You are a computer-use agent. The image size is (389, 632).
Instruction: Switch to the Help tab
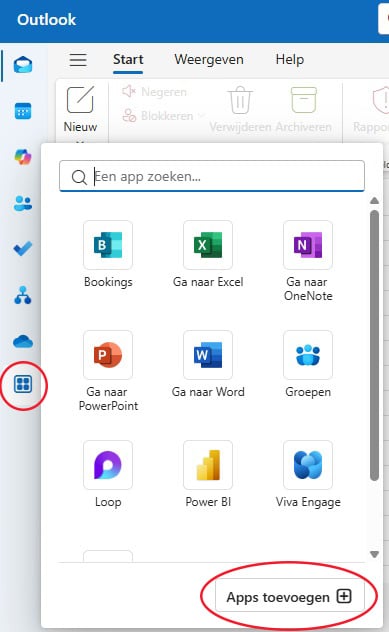click(289, 59)
